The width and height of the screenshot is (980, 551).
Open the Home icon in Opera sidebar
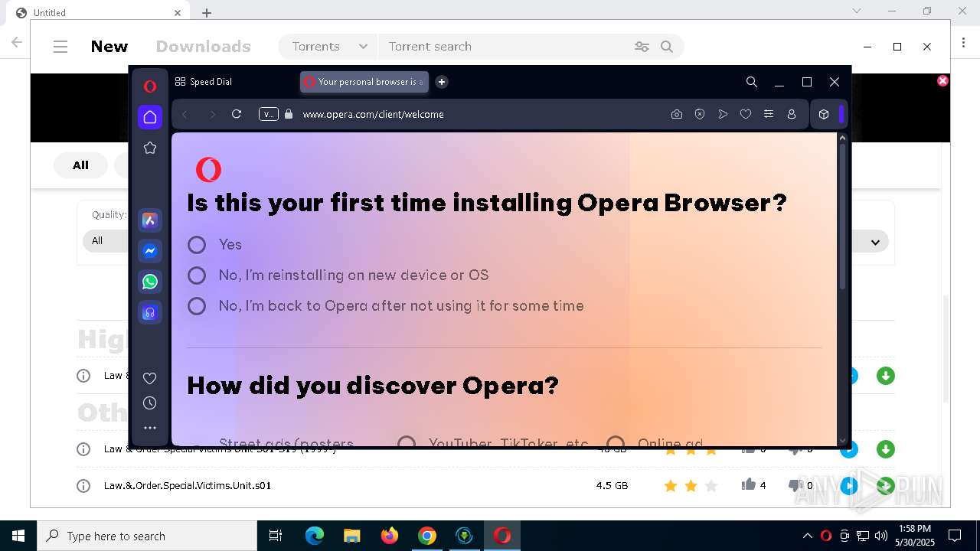click(150, 117)
